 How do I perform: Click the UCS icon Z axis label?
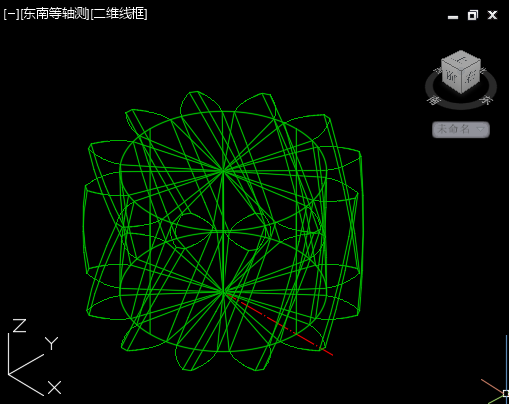(x=19, y=326)
